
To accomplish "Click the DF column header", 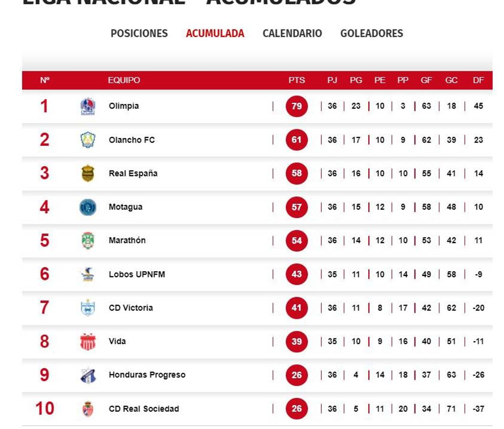I will 478,81.
